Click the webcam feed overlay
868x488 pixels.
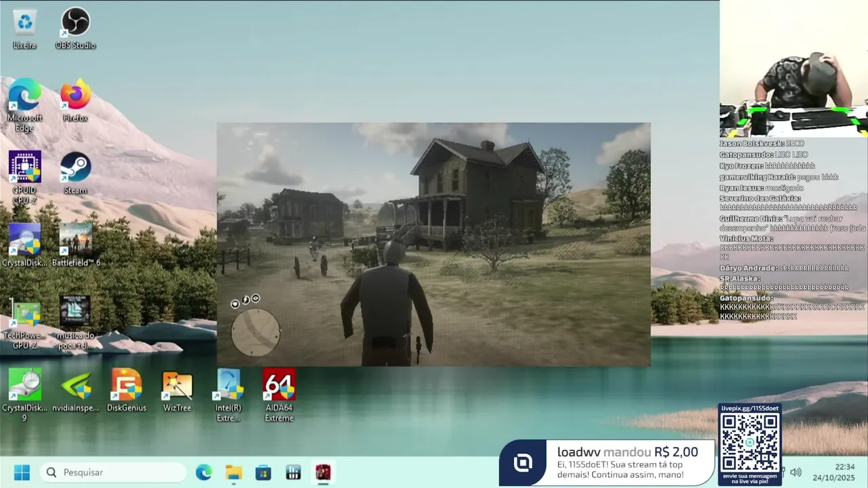pos(794,68)
